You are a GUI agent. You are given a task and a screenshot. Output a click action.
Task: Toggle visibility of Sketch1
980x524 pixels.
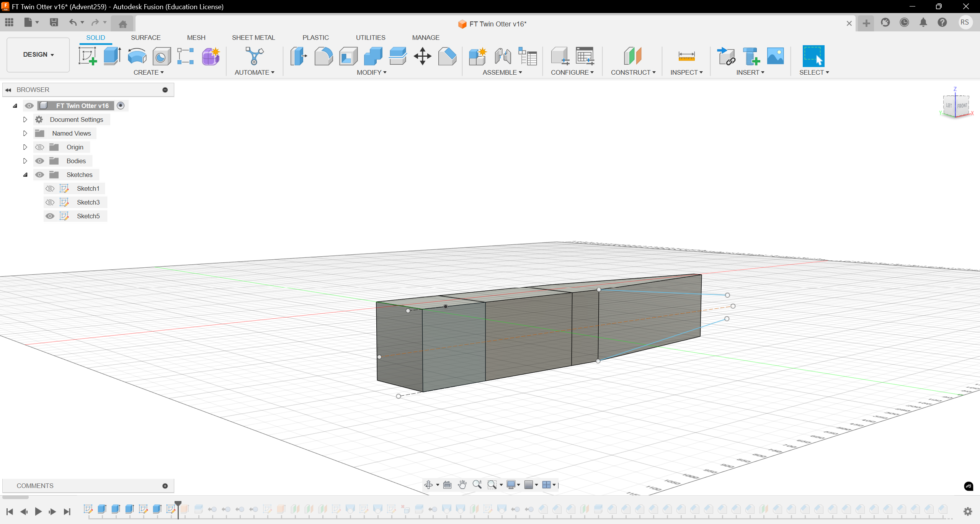tap(51, 188)
